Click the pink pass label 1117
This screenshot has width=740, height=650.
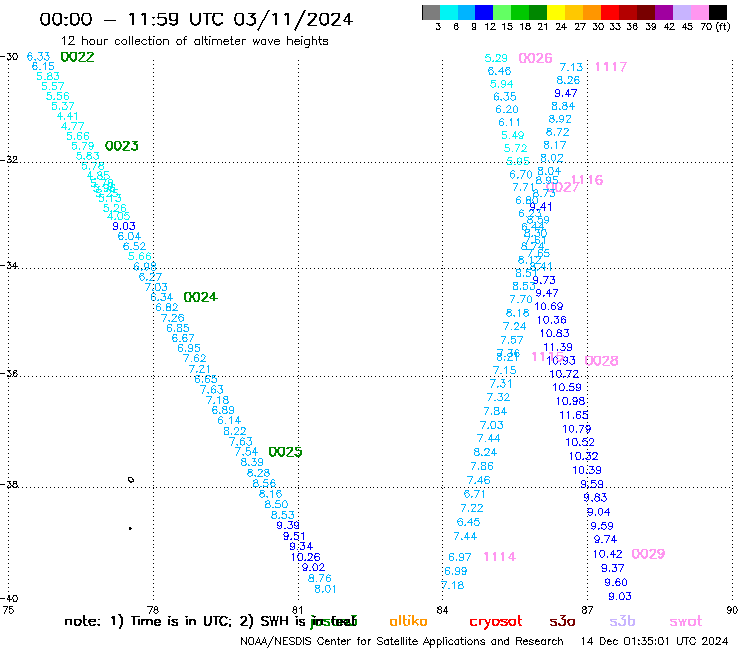tap(611, 67)
